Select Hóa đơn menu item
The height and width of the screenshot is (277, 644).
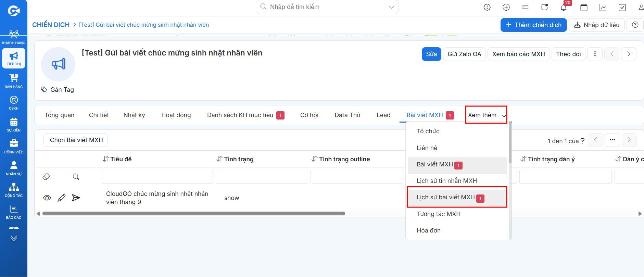click(457, 230)
